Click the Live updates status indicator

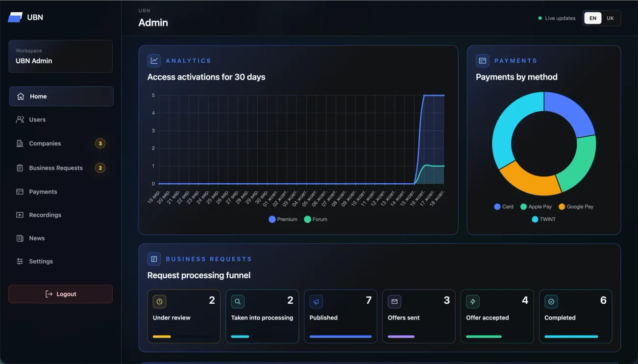[x=557, y=18]
